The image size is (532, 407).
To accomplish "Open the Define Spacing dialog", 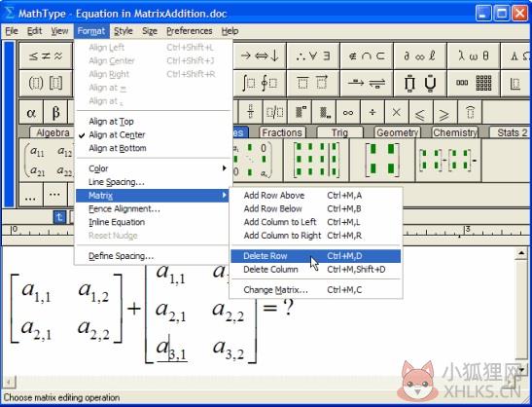I will [152, 256].
